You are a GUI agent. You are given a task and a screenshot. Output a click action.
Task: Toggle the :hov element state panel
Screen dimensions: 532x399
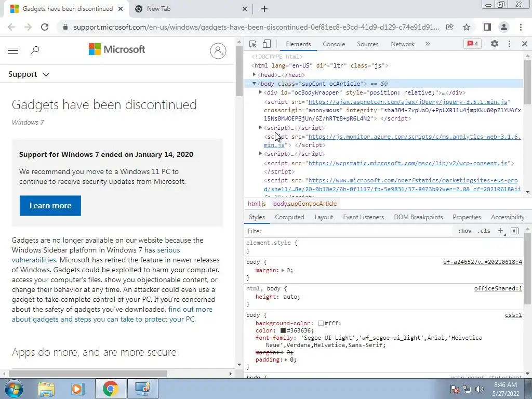[465, 231]
